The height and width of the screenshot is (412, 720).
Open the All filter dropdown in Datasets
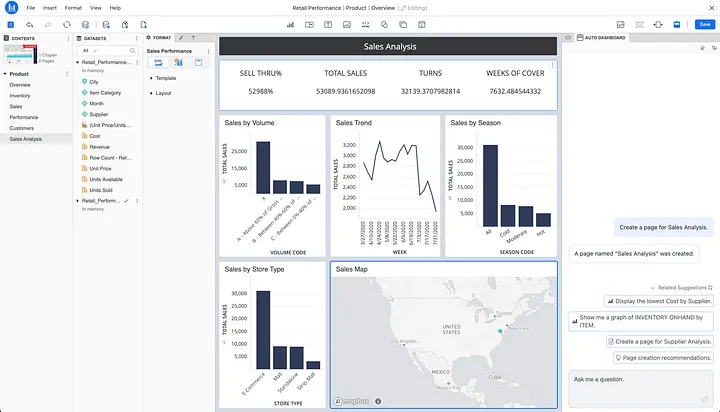coord(91,50)
